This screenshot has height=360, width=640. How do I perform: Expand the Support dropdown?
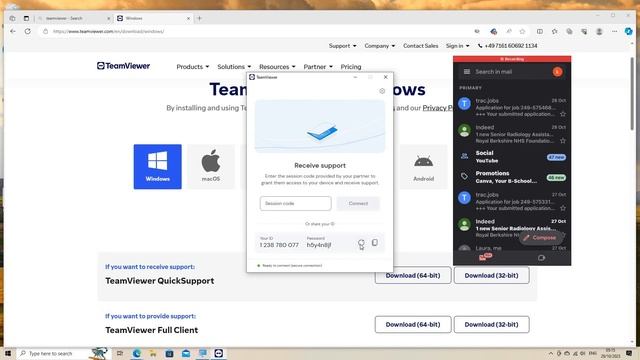point(342,46)
